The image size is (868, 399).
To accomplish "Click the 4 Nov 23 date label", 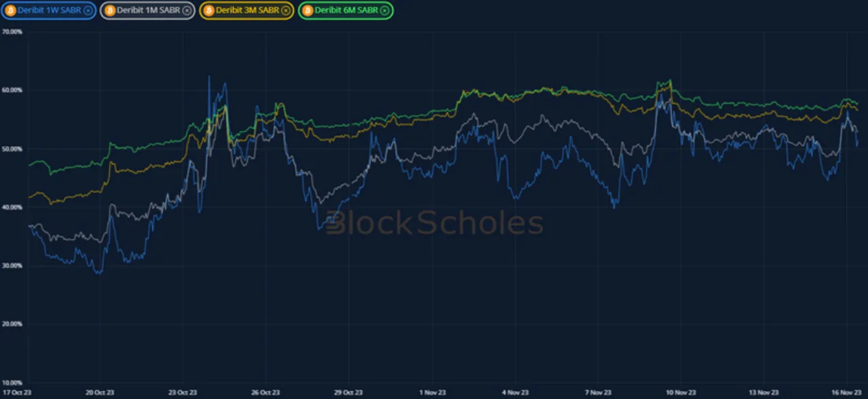I will pyautogui.click(x=515, y=393).
